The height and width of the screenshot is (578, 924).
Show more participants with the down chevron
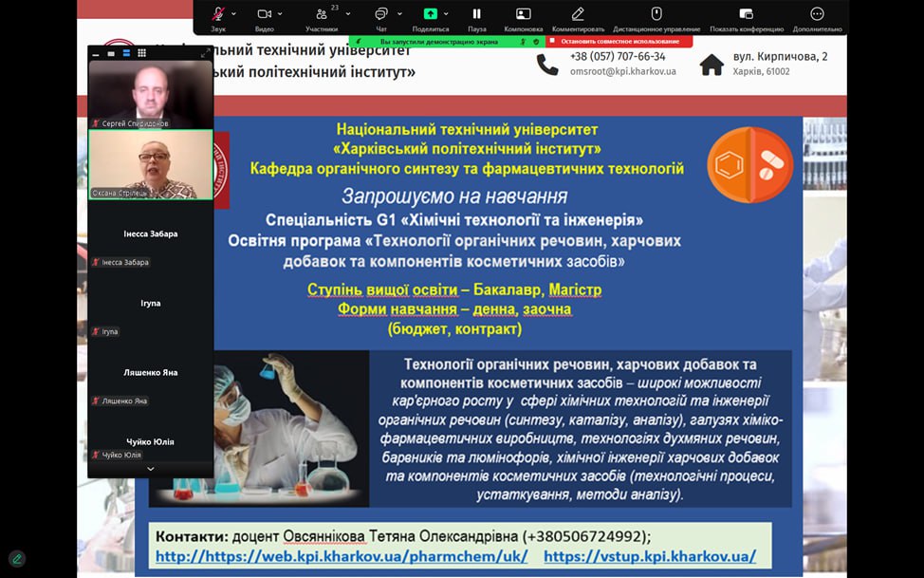coord(150,469)
